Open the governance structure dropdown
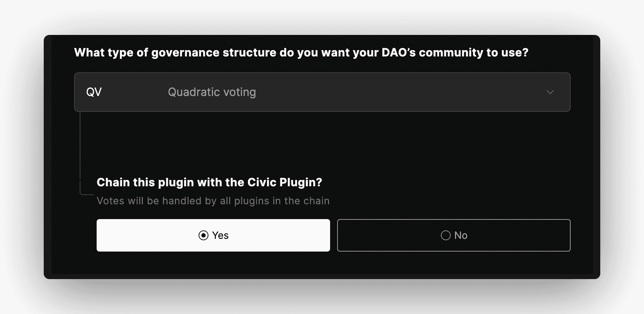This screenshot has height=314, width=644. (322, 92)
